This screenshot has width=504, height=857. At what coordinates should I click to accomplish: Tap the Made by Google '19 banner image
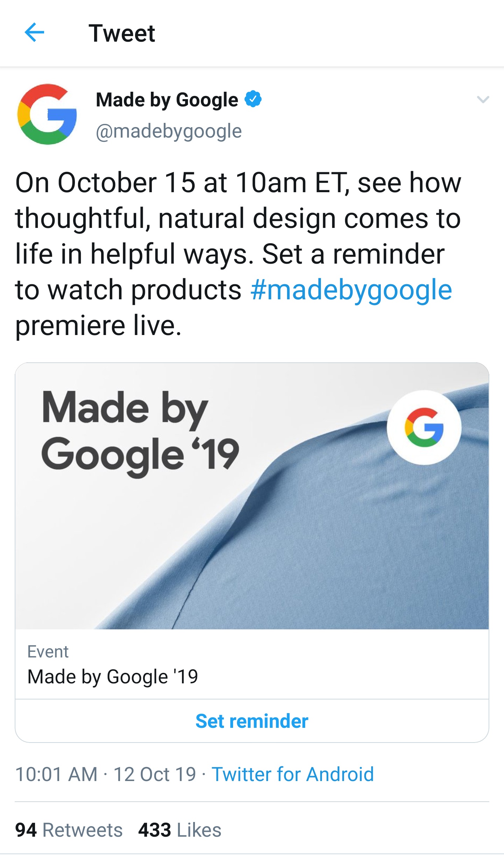(x=175, y=525)
